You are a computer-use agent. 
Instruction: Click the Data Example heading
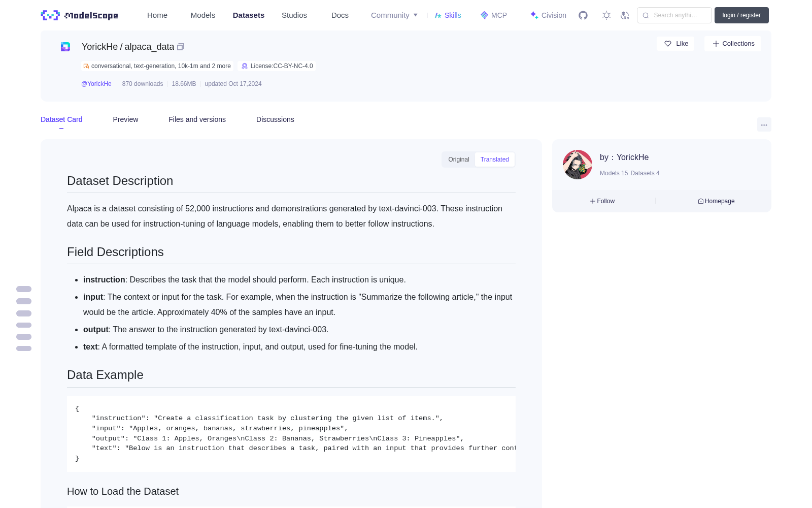coord(105,375)
